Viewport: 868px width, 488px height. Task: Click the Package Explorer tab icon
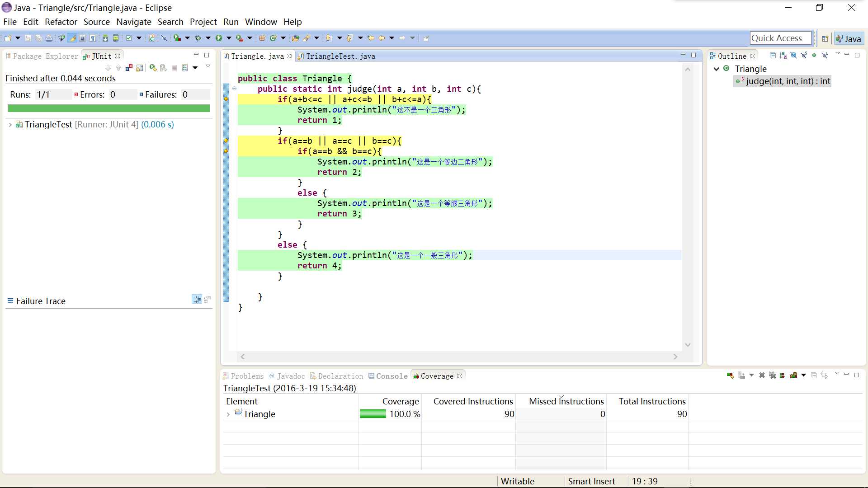pos(8,56)
